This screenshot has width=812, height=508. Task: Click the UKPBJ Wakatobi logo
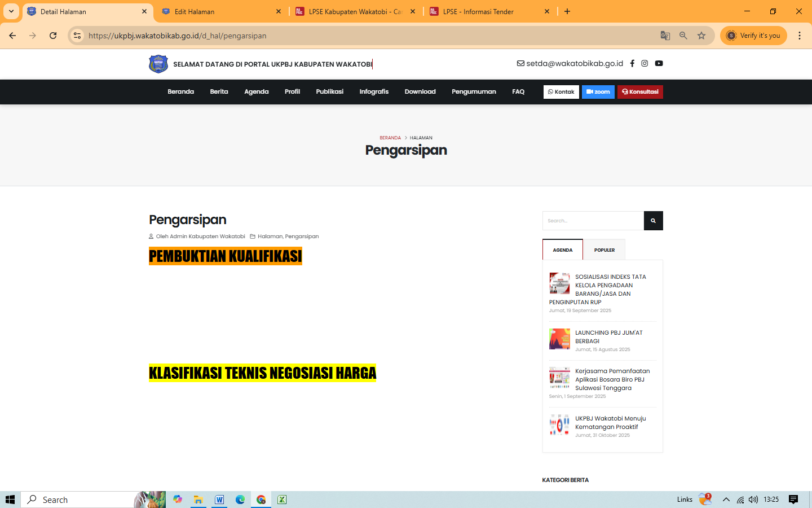pyautogui.click(x=158, y=64)
